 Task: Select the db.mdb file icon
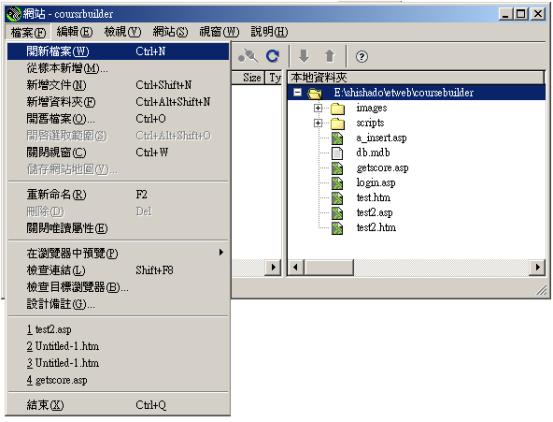[337, 153]
